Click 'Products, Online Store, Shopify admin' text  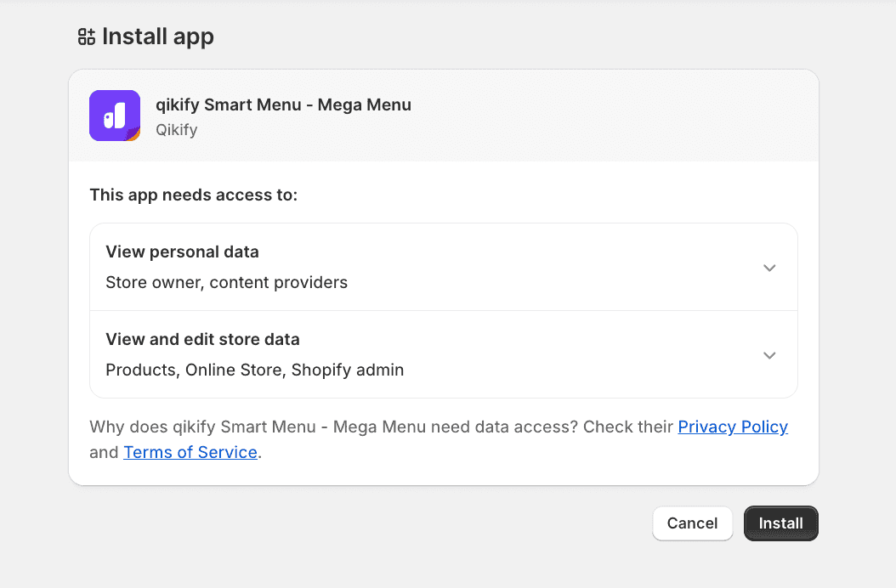click(x=254, y=370)
